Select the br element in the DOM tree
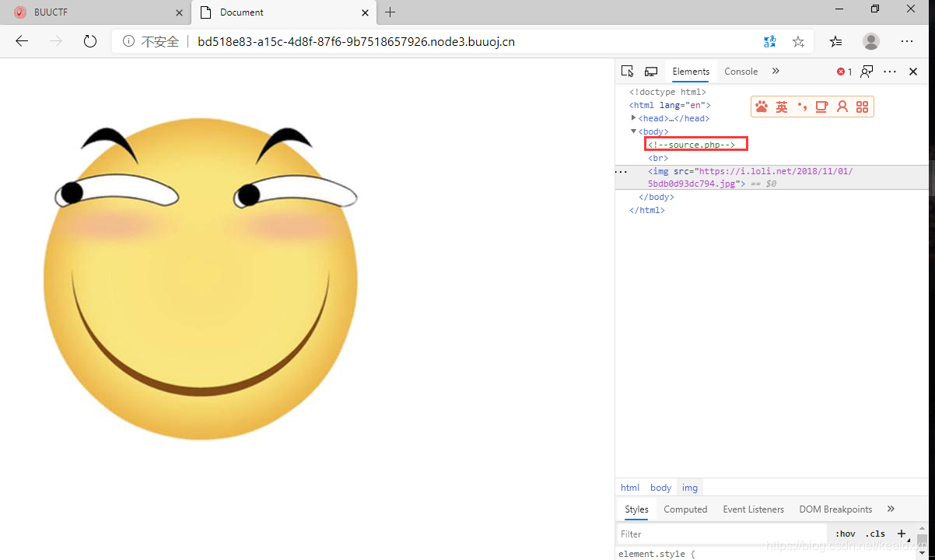 click(x=657, y=158)
